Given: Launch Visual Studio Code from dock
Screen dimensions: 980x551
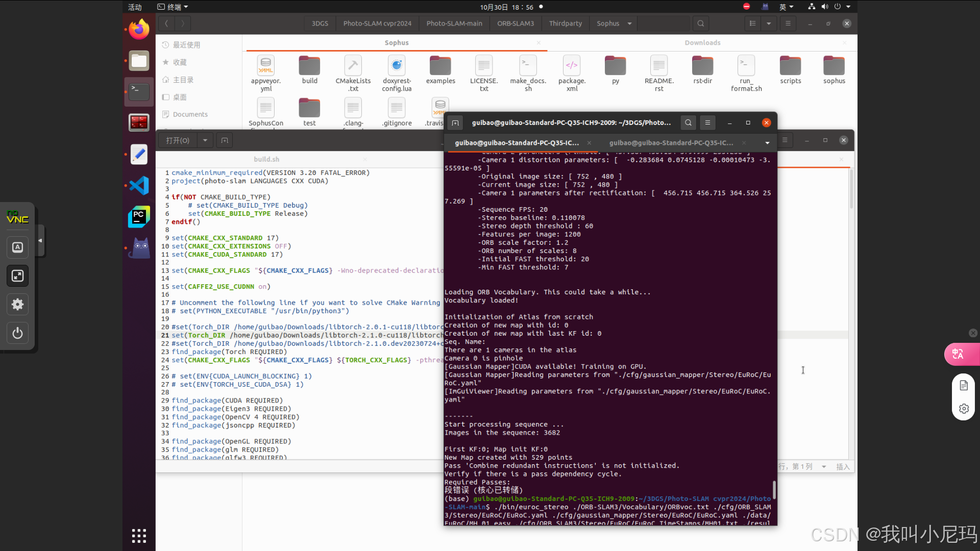Looking at the screenshot, I should 139,186.
